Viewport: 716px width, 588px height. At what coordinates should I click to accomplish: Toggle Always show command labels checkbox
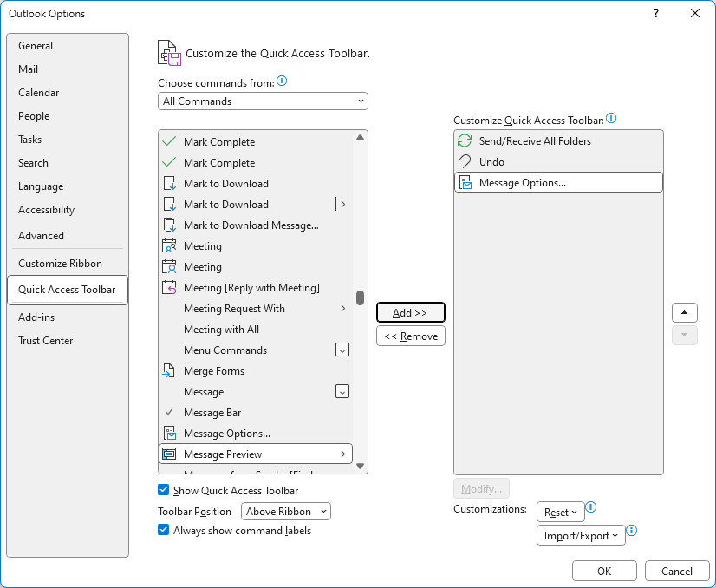tap(163, 530)
